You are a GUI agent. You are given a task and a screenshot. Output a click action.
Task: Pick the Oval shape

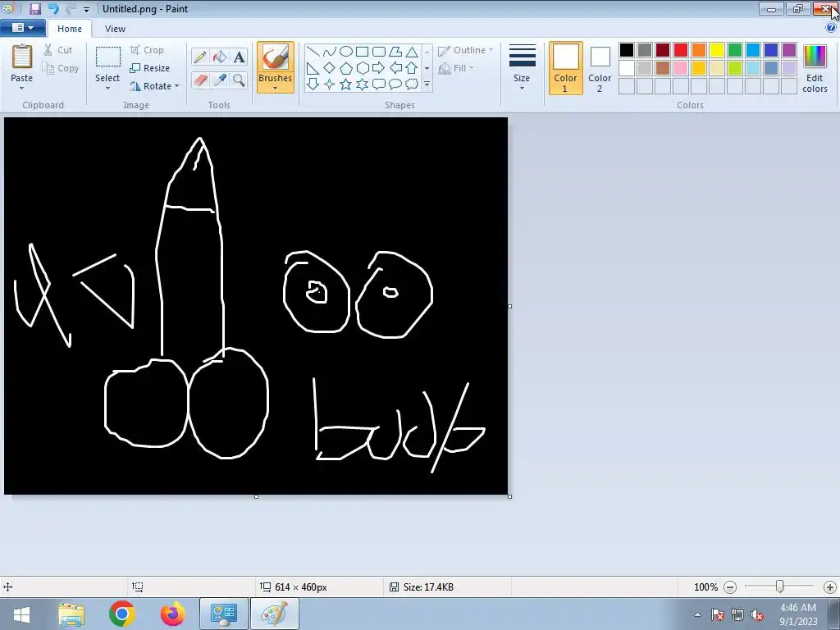pyautogui.click(x=346, y=52)
